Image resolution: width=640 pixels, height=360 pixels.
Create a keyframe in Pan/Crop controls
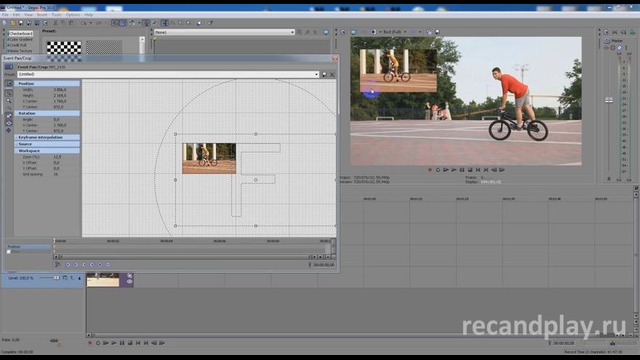click(x=100, y=265)
